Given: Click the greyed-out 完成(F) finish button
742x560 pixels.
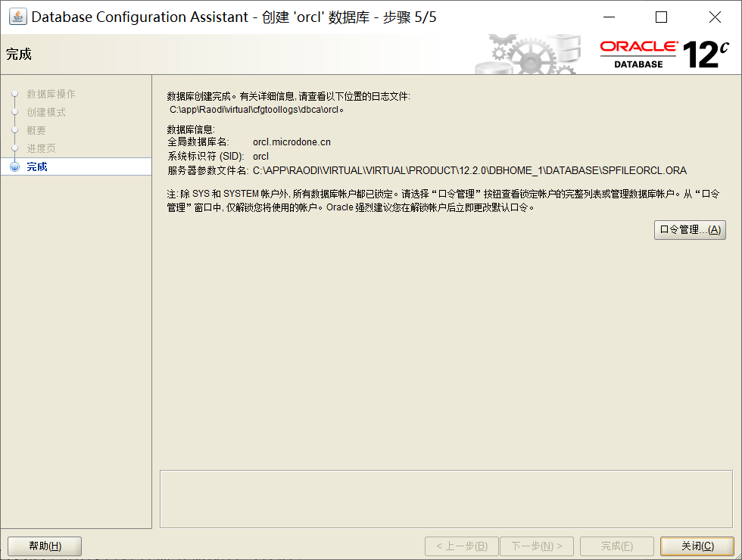Looking at the screenshot, I should point(617,546).
